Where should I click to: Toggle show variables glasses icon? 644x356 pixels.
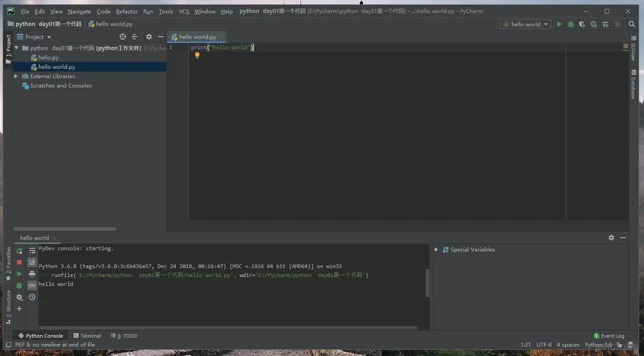click(x=32, y=285)
